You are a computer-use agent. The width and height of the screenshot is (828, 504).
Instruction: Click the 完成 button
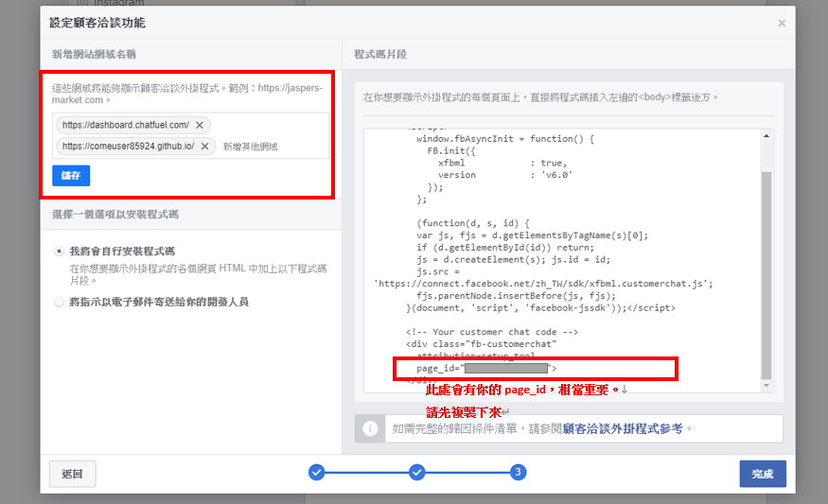click(x=763, y=474)
